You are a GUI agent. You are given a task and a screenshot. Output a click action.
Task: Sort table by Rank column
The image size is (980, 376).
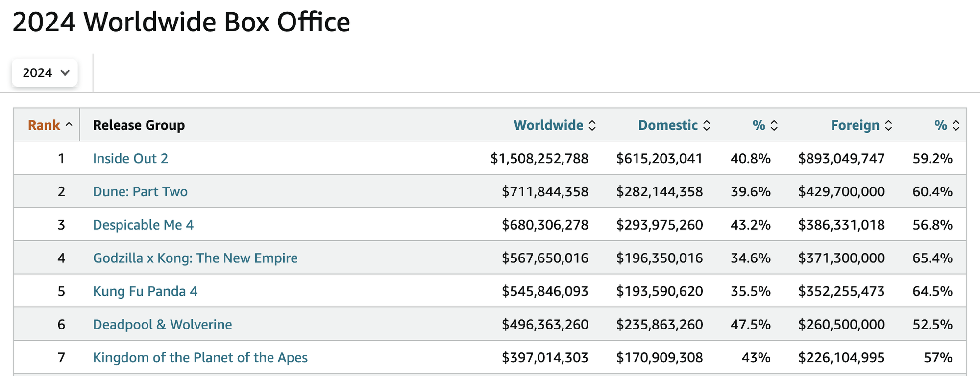(50, 125)
